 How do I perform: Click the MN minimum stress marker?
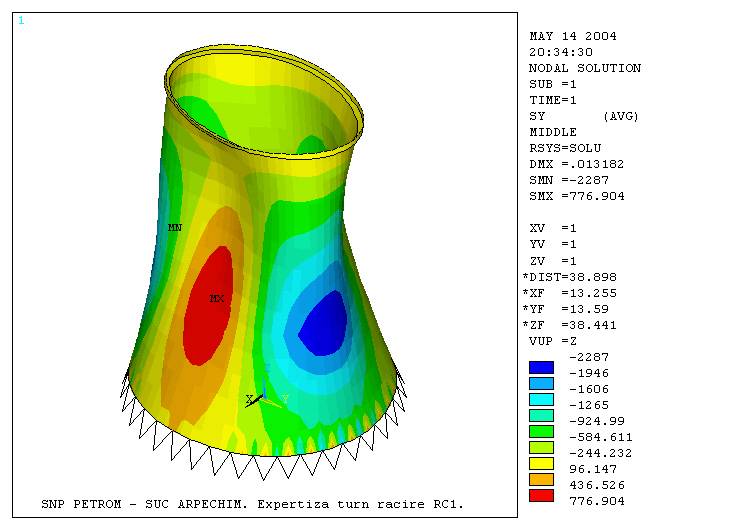point(174,228)
